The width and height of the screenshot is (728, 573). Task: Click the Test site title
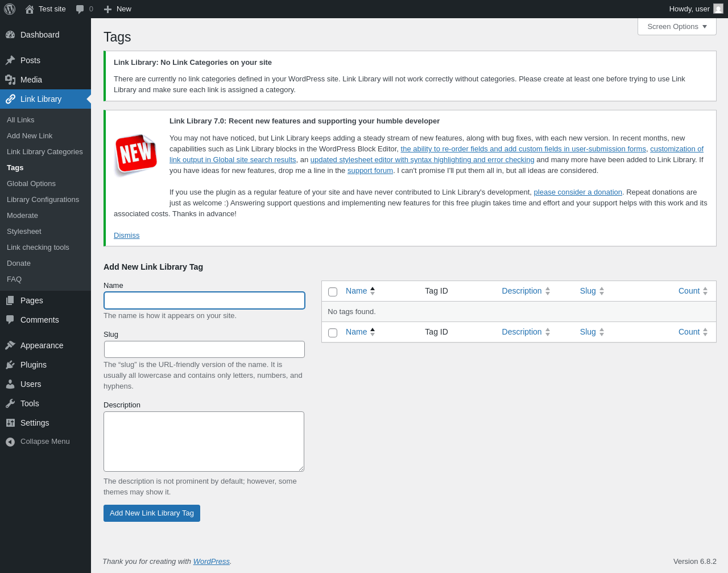point(52,9)
